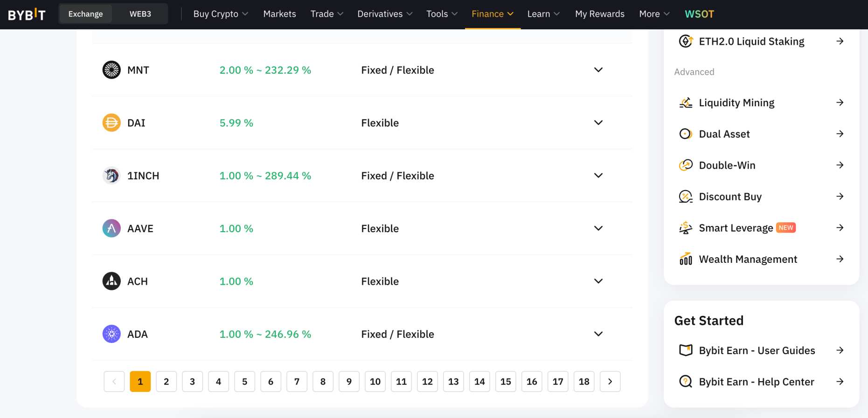The height and width of the screenshot is (418, 868).
Task: Go to pagination page 13
Action: tap(454, 382)
